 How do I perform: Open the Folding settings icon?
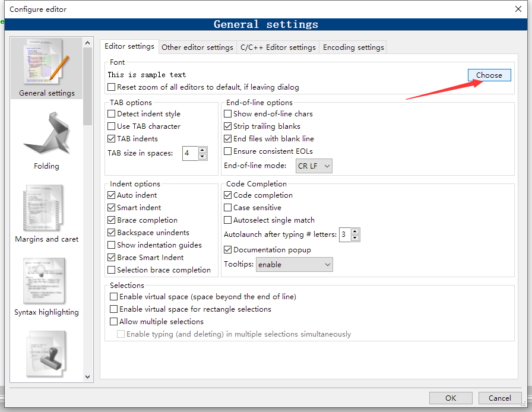[x=46, y=133]
